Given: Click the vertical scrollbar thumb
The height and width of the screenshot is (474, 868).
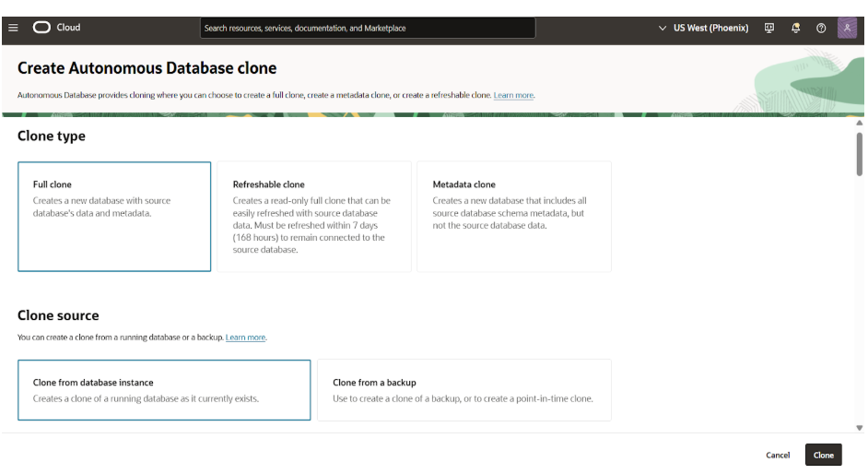Looking at the screenshot, I should click(x=859, y=154).
